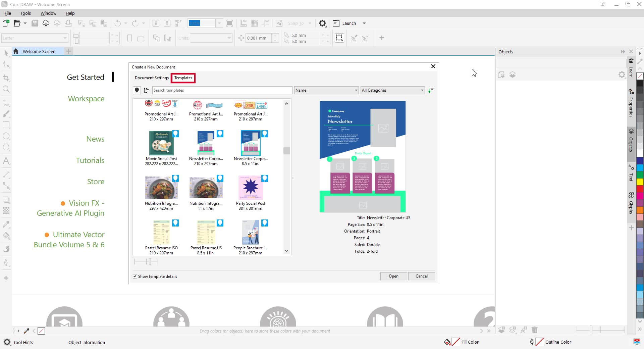Open the All Categories dropdown

(392, 90)
